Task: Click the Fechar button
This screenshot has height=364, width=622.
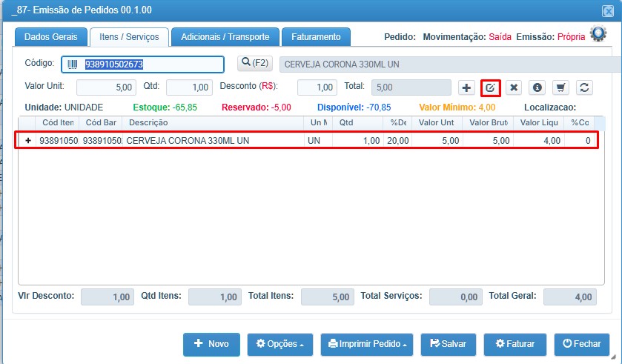Action: coord(581,344)
